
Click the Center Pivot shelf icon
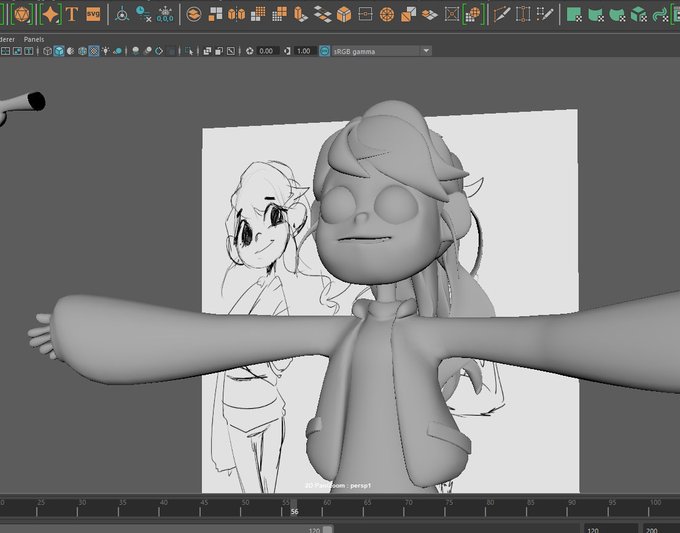coord(122,14)
